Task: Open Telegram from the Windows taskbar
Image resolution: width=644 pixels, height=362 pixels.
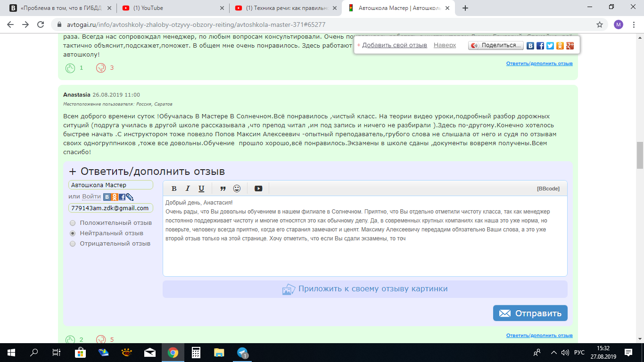Action: click(x=243, y=352)
